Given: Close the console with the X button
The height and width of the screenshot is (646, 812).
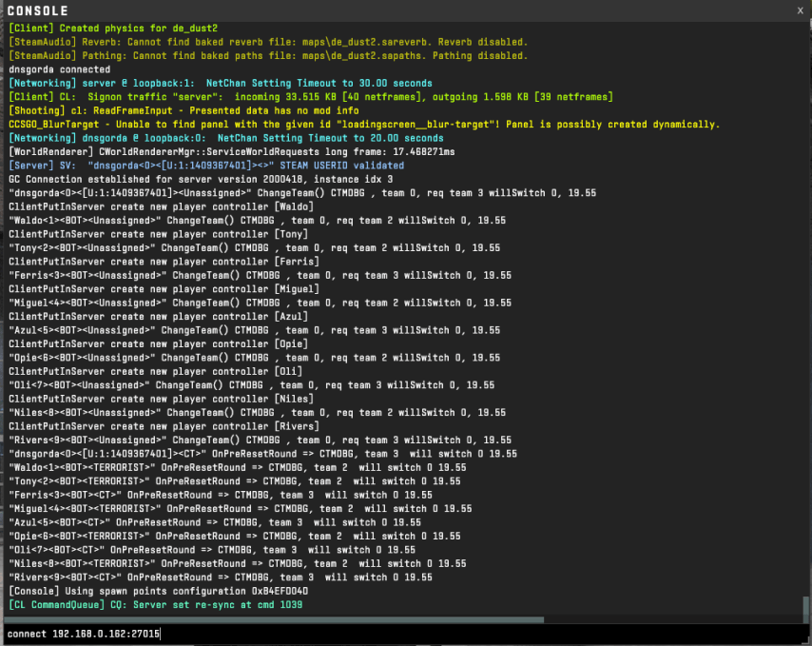Looking at the screenshot, I should (x=800, y=10).
